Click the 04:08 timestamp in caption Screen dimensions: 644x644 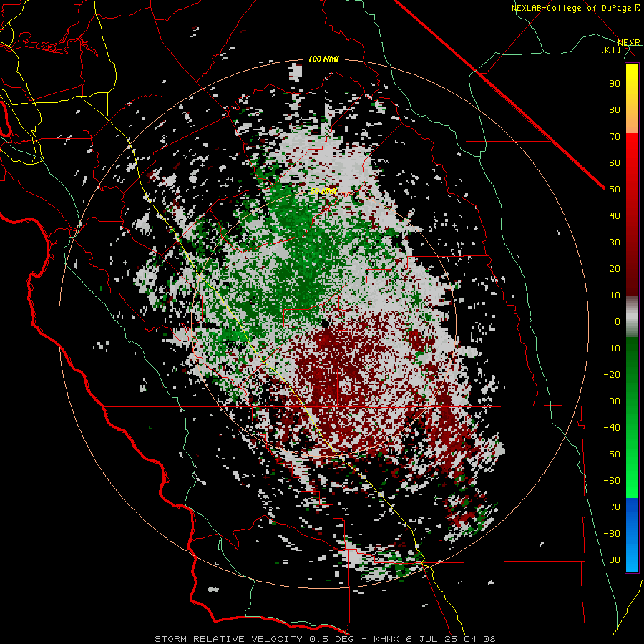(480, 639)
